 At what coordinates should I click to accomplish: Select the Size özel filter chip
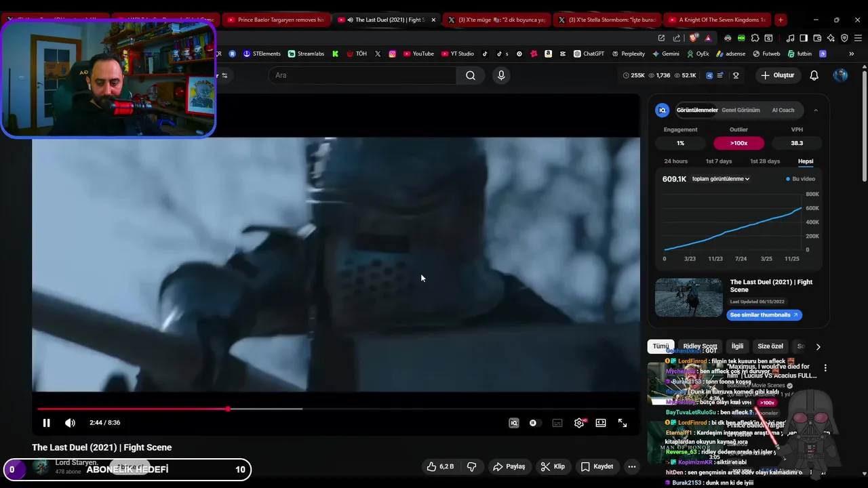pos(770,346)
